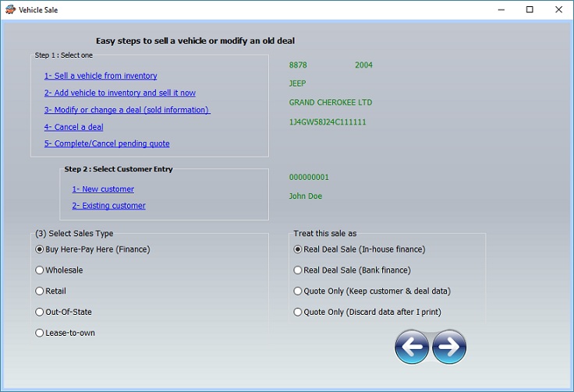Select Real Deal Sale (Bank finance)
The image size is (574, 392).
coord(297,270)
